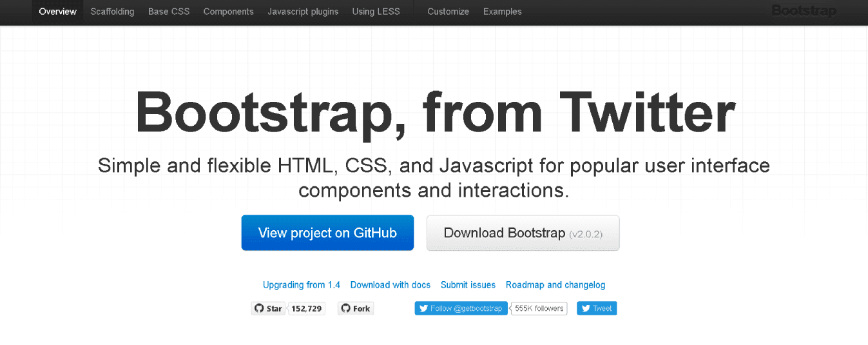
Task: Click the Follow @getbootstrap button
Action: point(461,308)
